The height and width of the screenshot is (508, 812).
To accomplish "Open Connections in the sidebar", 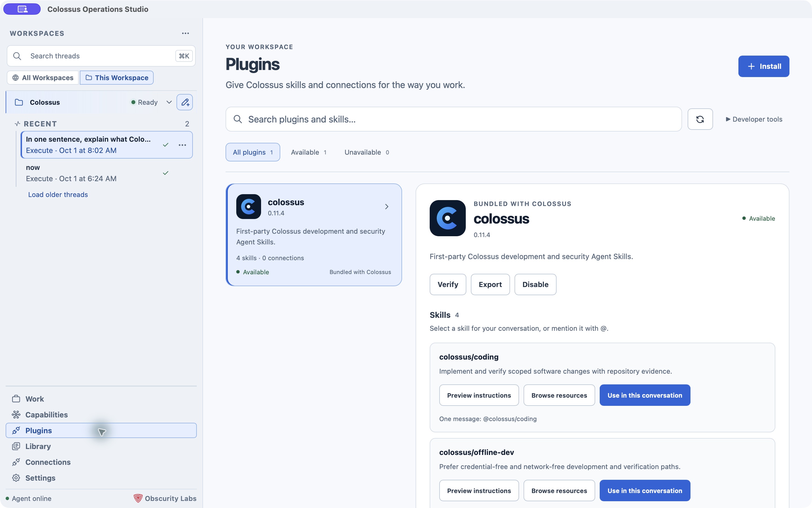I will coord(101,462).
